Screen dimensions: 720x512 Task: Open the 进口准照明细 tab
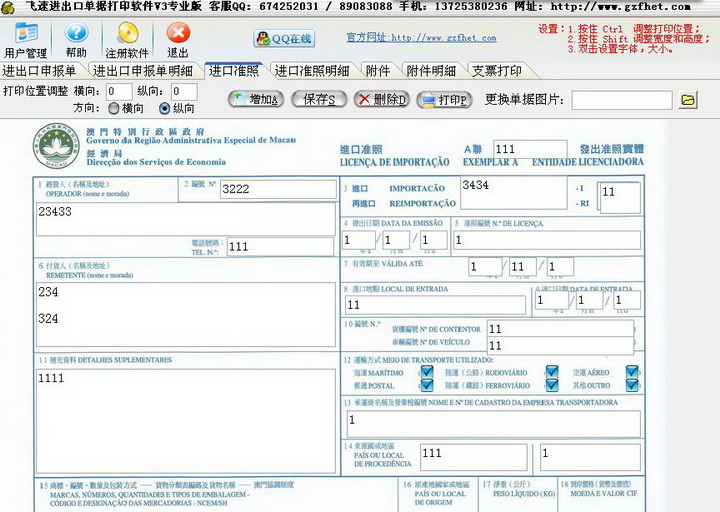click(312, 71)
